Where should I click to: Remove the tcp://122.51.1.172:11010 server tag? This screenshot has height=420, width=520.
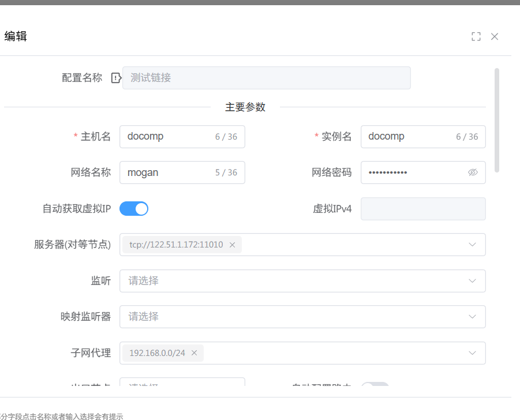click(232, 245)
